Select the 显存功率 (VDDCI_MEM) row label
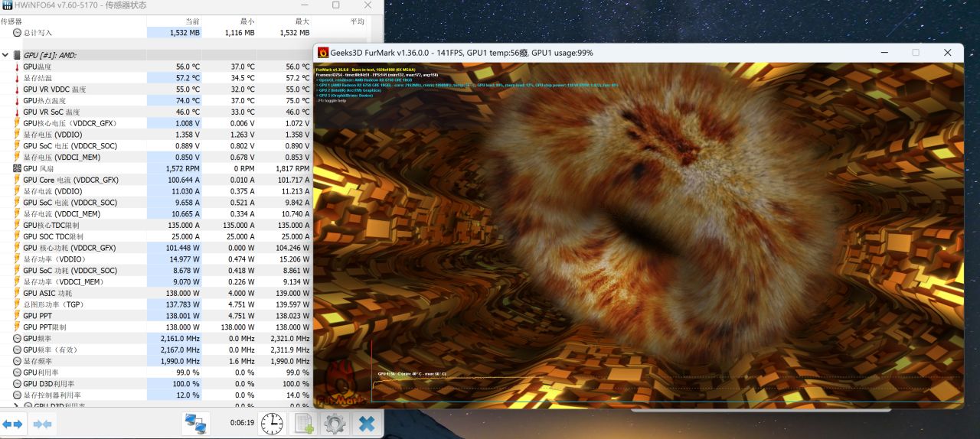 [63, 282]
